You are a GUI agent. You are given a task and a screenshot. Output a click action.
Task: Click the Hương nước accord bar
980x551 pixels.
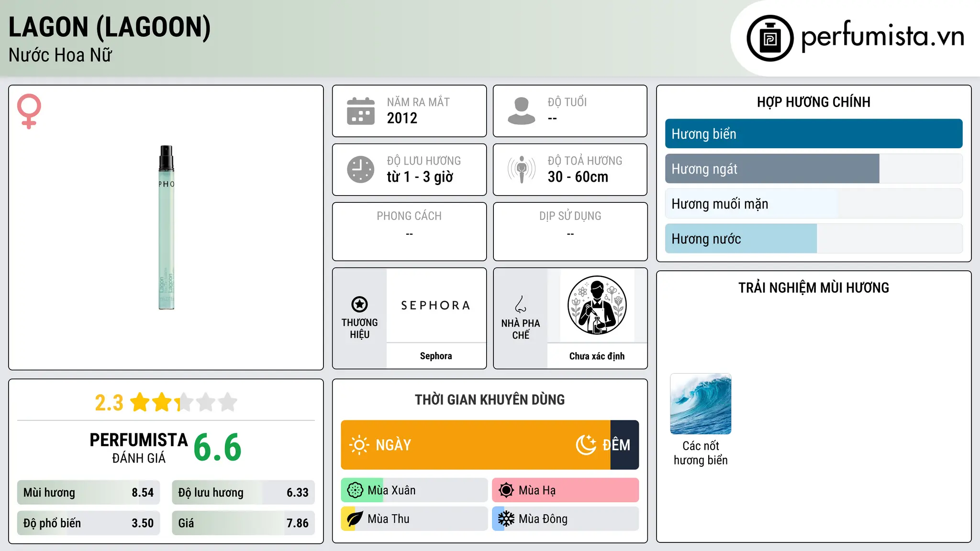(x=813, y=239)
